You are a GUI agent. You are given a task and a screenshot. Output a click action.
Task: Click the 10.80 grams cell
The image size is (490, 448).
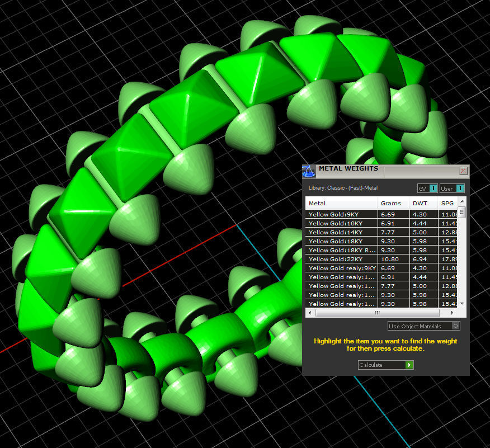click(x=393, y=260)
